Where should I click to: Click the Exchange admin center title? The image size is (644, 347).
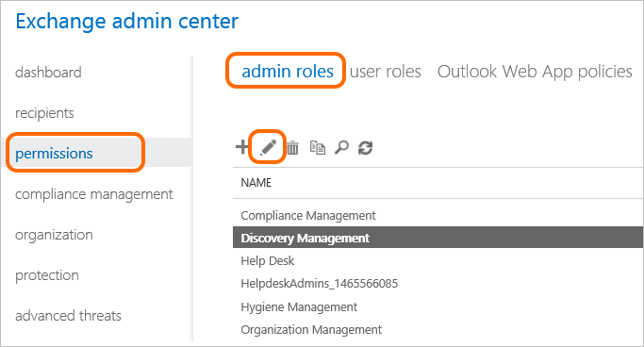click(127, 22)
